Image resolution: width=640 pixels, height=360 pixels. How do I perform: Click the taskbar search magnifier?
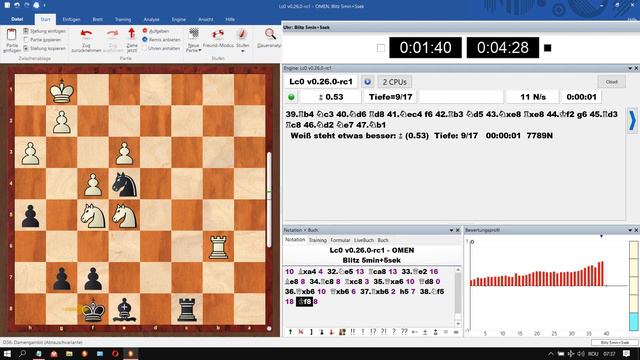click(22, 353)
